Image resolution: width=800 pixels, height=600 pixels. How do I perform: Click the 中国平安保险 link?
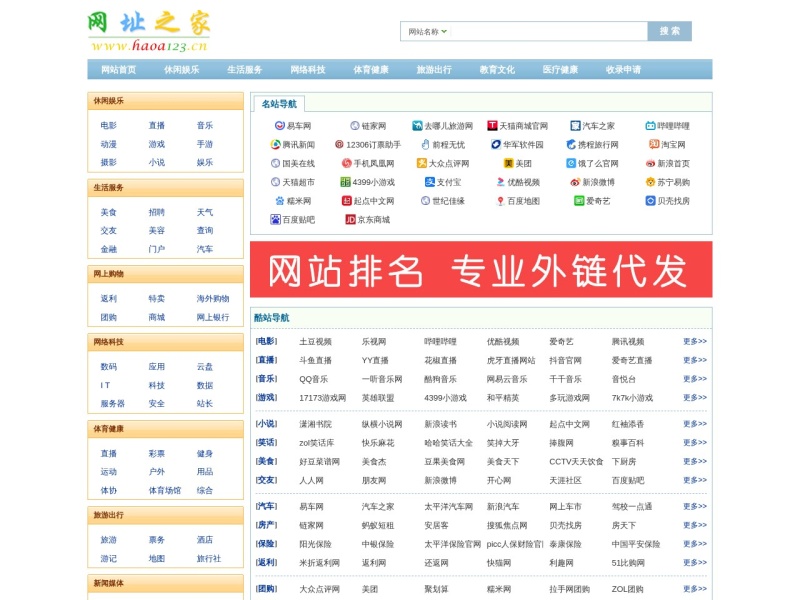636,544
